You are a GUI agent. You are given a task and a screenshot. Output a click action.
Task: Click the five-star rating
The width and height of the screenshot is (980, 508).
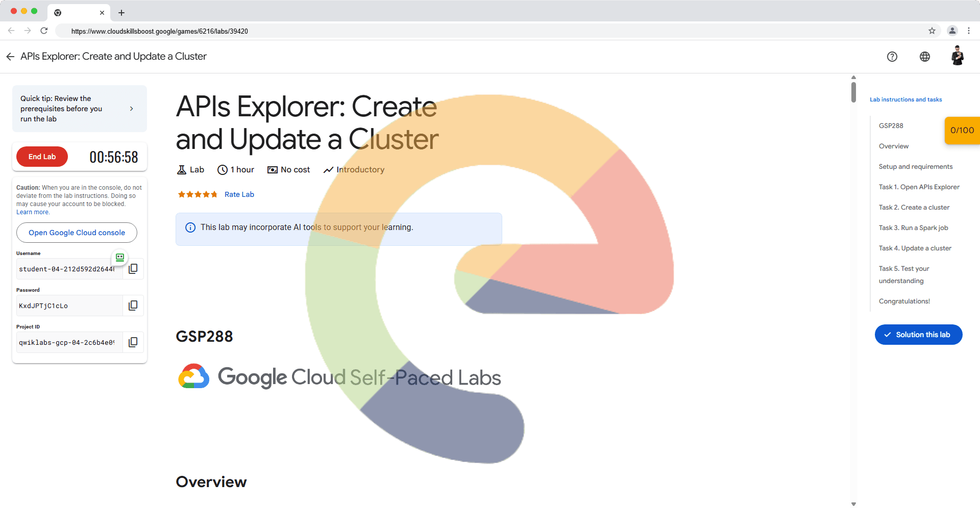pyautogui.click(x=198, y=194)
